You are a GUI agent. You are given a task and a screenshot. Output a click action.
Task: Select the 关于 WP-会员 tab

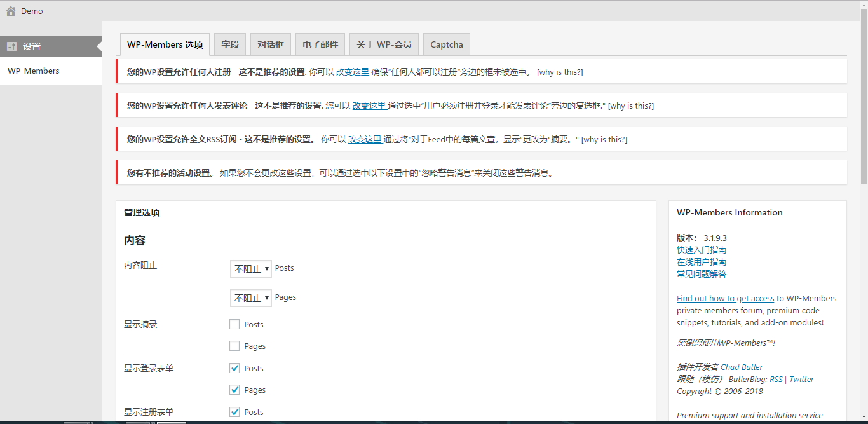(x=384, y=44)
